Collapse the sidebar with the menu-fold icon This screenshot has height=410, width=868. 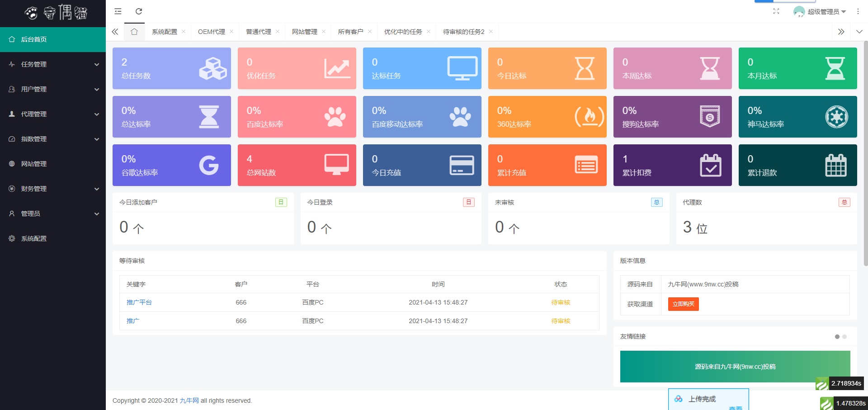(118, 11)
